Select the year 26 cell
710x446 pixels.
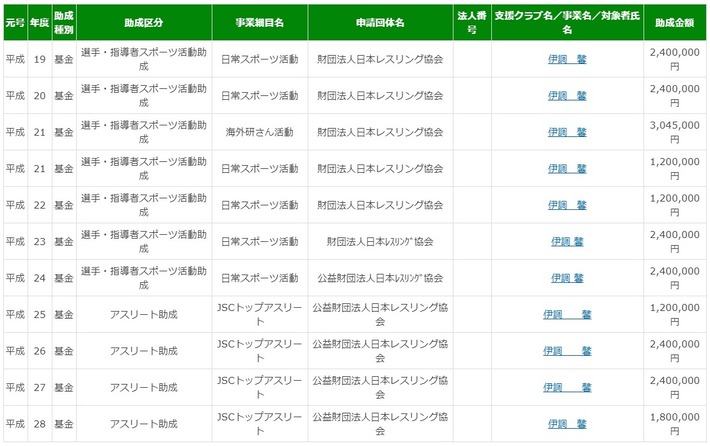(x=39, y=351)
